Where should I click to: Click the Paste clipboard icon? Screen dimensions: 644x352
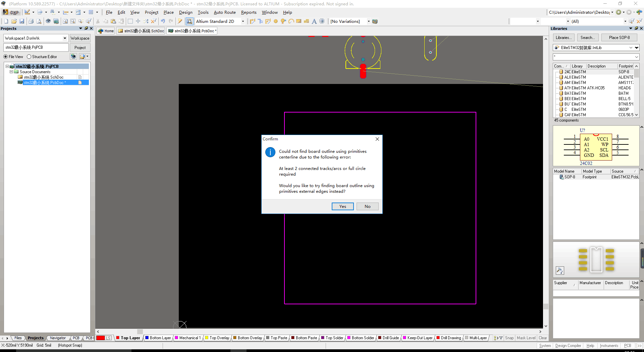pyautogui.click(x=113, y=21)
